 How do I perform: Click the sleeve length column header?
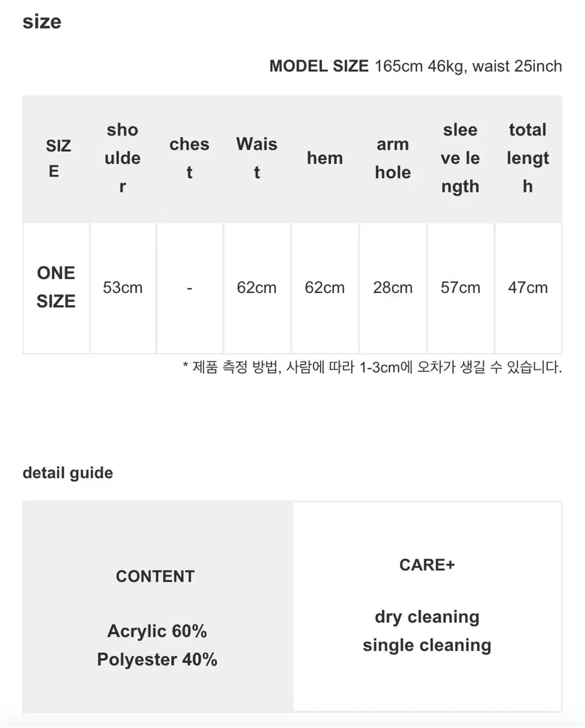[x=461, y=158]
